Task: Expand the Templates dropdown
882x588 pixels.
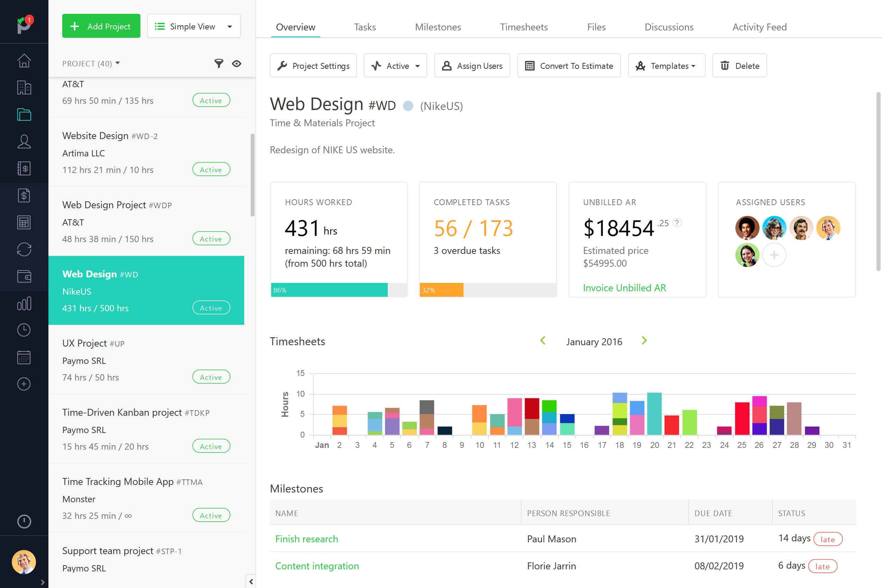Action: pyautogui.click(x=667, y=65)
